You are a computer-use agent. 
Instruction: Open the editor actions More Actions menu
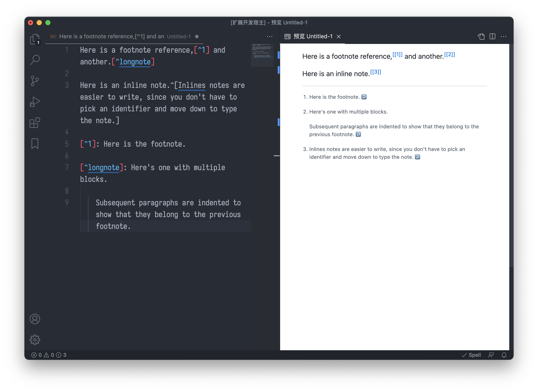270,36
